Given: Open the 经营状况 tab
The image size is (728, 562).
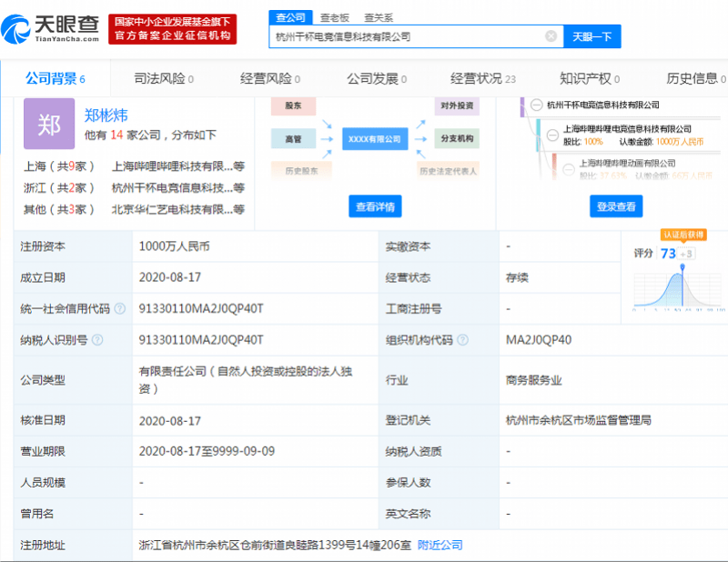Looking at the screenshot, I should click(x=483, y=78).
